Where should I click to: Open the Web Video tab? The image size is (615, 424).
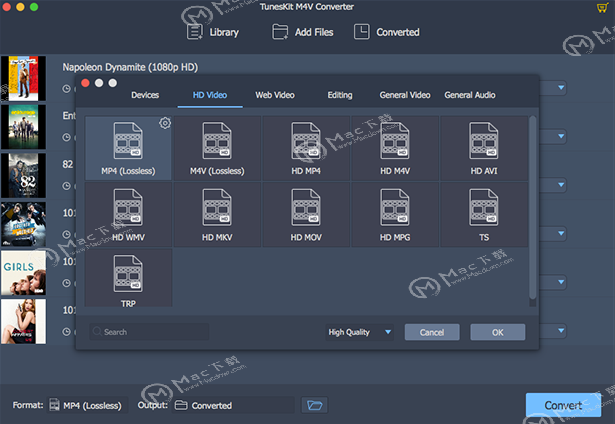(x=275, y=95)
